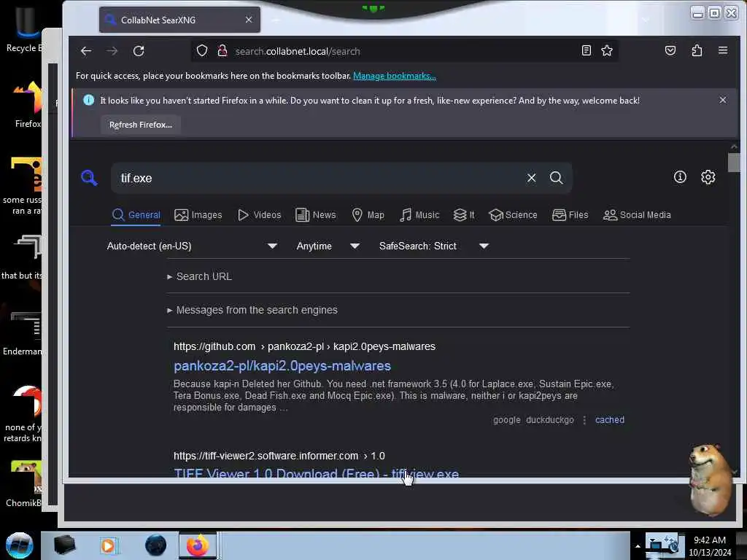Select the Enderman desktop icon
This screenshot has width=747, height=560.
click(x=23, y=333)
